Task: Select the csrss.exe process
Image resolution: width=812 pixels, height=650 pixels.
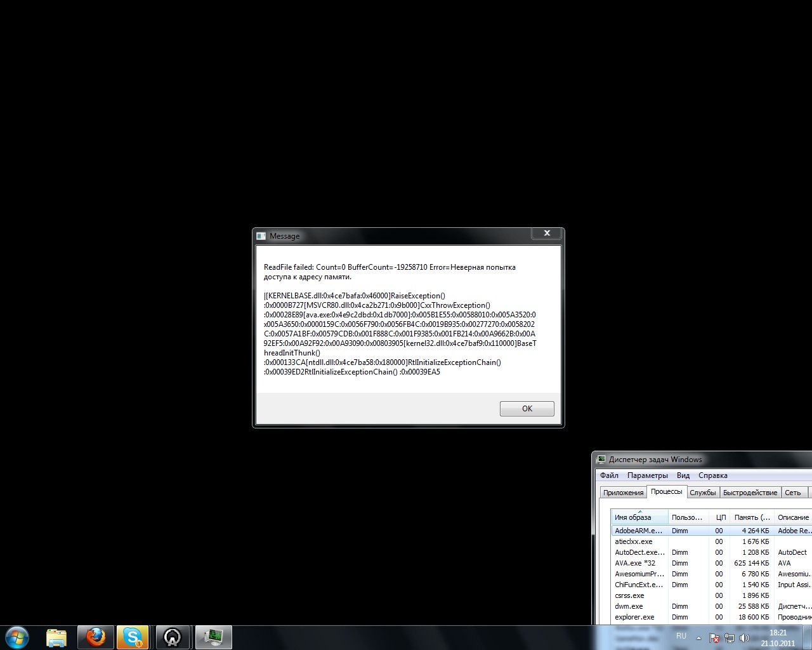Action: (x=712, y=595)
